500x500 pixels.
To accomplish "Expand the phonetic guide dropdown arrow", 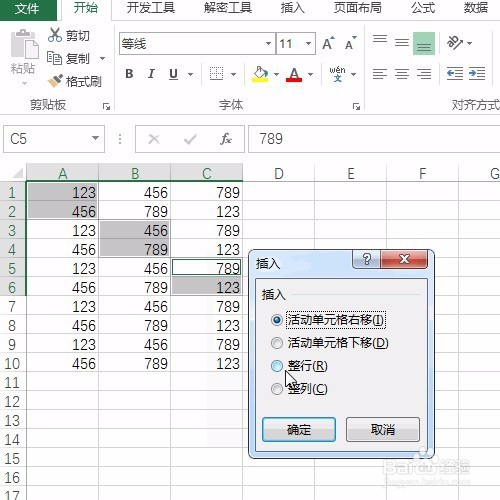I will coord(354,74).
